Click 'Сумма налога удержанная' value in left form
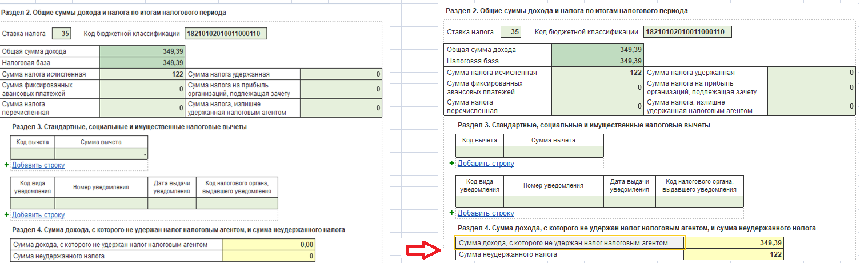Viewport: 868px width, 279px height. click(x=341, y=74)
